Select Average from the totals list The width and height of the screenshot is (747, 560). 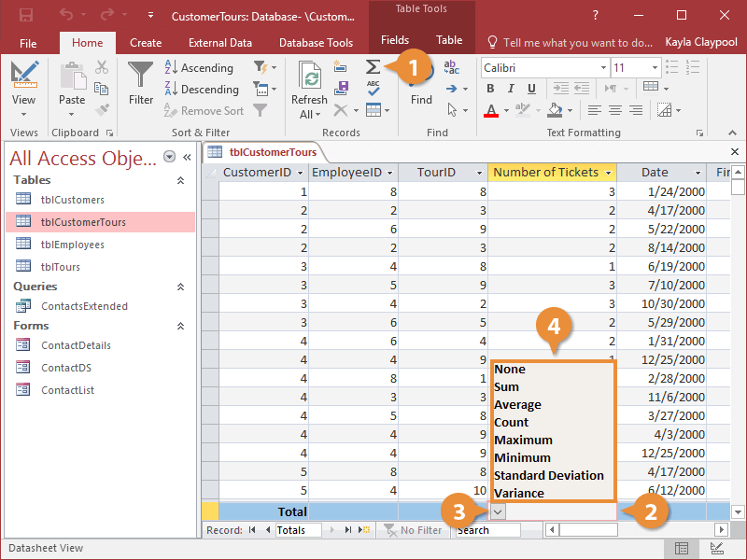pyautogui.click(x=518, y=405)
